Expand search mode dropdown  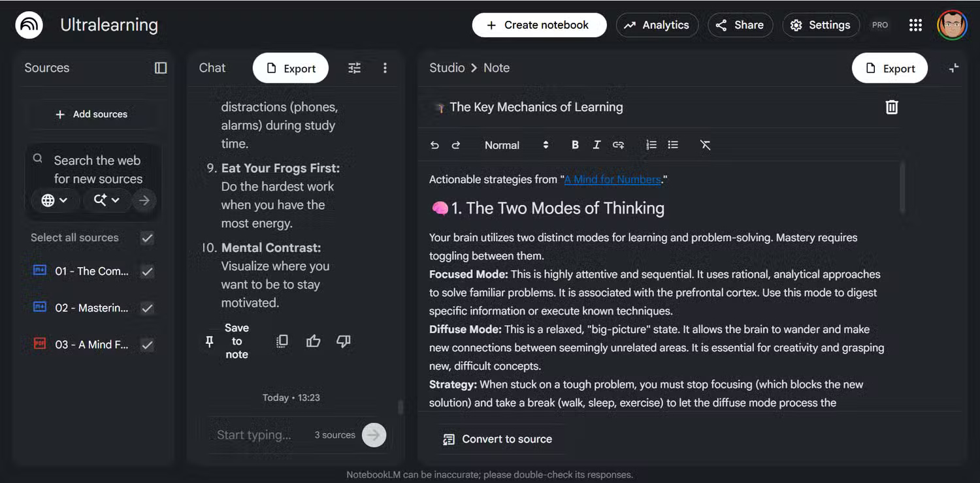(x=106, y=200)
